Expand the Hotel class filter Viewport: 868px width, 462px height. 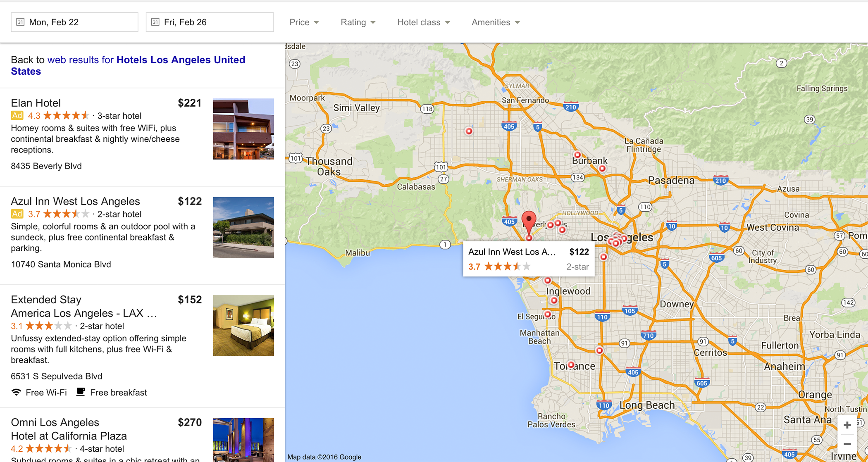(423, 22)
